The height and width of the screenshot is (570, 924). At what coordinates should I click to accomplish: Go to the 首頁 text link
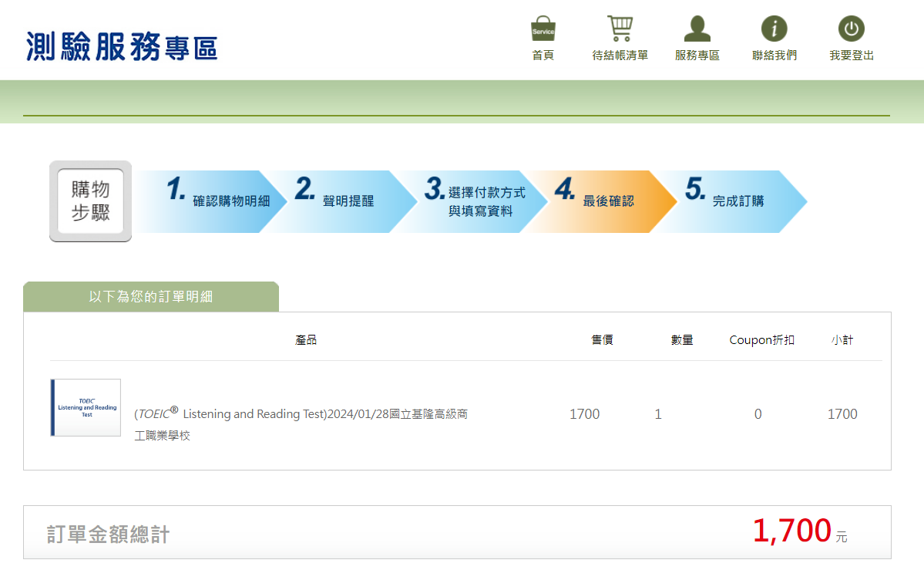pos(543,56)
